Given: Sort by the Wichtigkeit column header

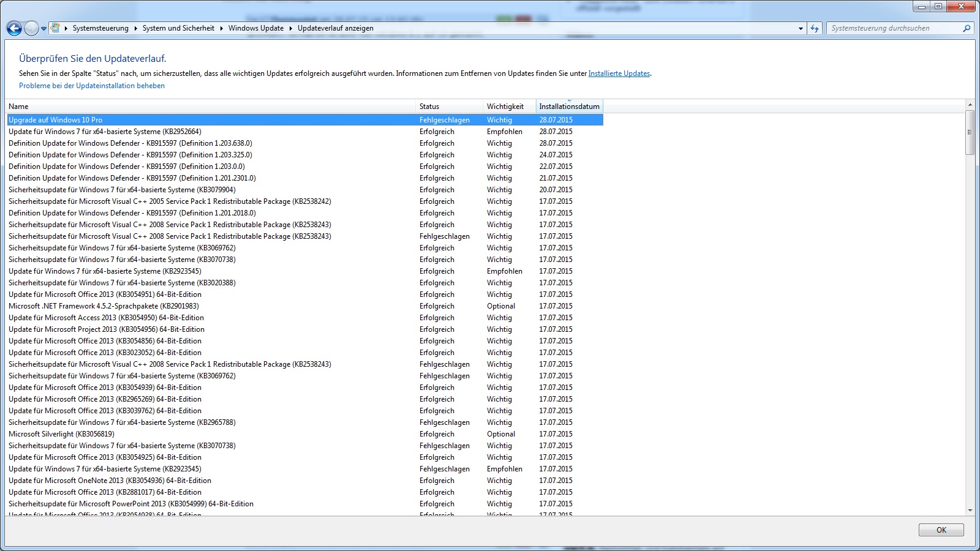Looking at the screenshot, I should point(510,107).
